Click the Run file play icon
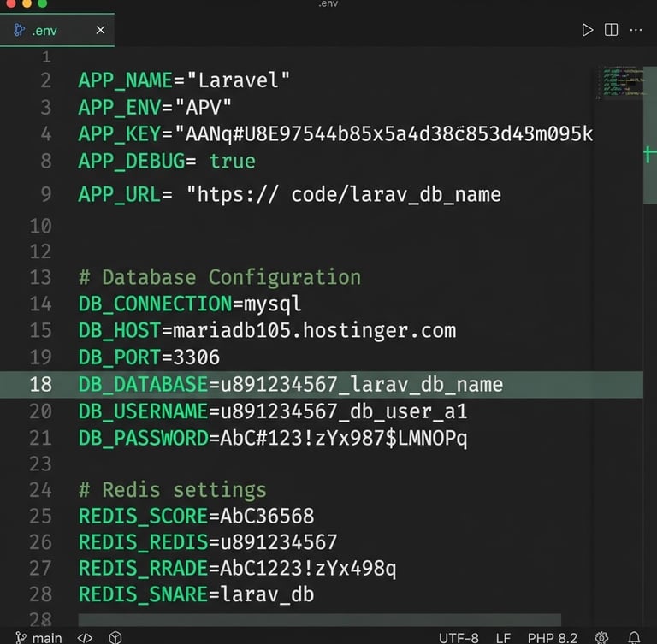The image size is (657, 644). tap(587, 30)
